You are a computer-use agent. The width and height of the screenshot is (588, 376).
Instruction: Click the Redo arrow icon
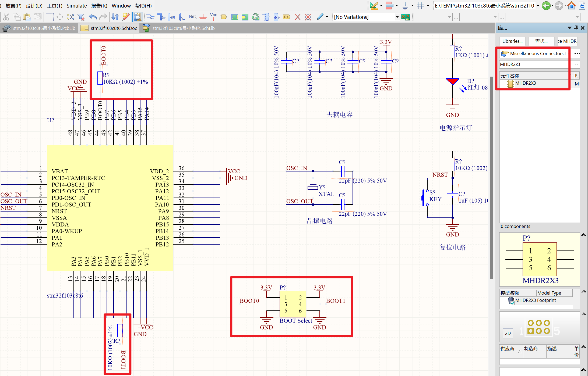tap(103, 17)
